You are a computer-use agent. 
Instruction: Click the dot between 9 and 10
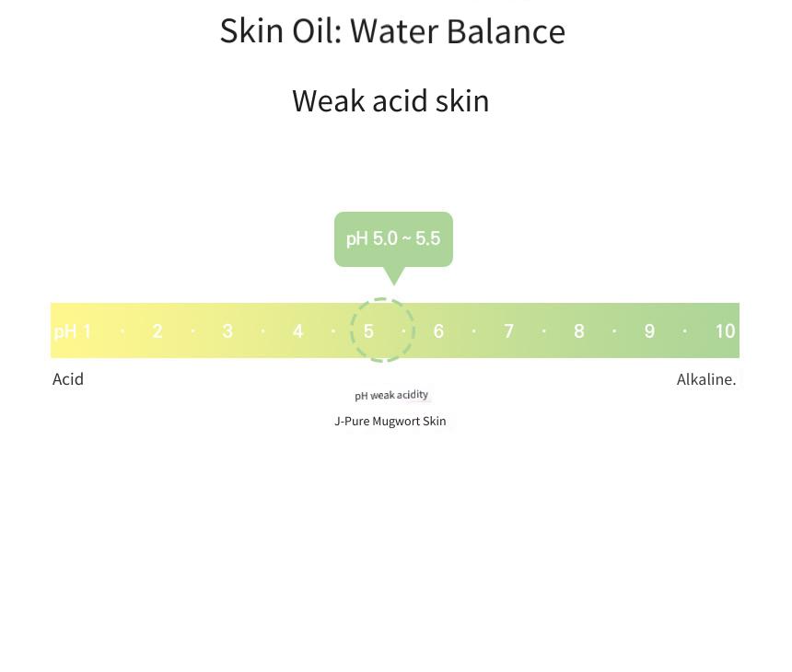685,331
